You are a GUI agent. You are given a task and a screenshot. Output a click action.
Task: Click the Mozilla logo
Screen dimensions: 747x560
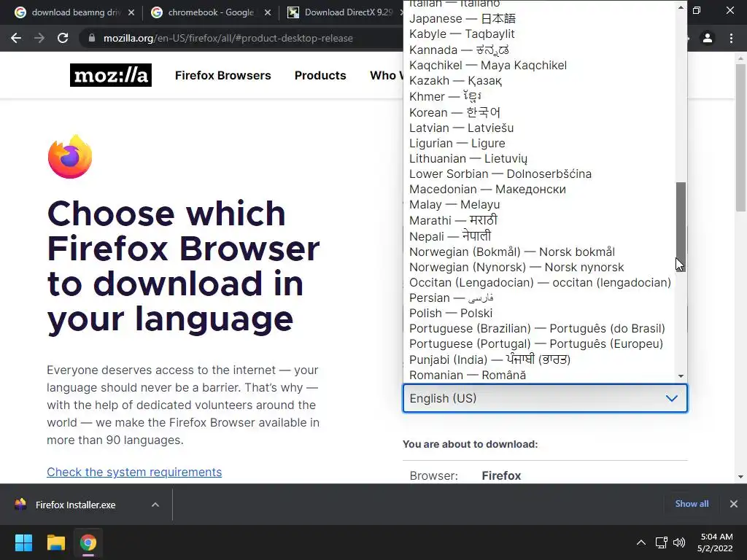(111, 75)
